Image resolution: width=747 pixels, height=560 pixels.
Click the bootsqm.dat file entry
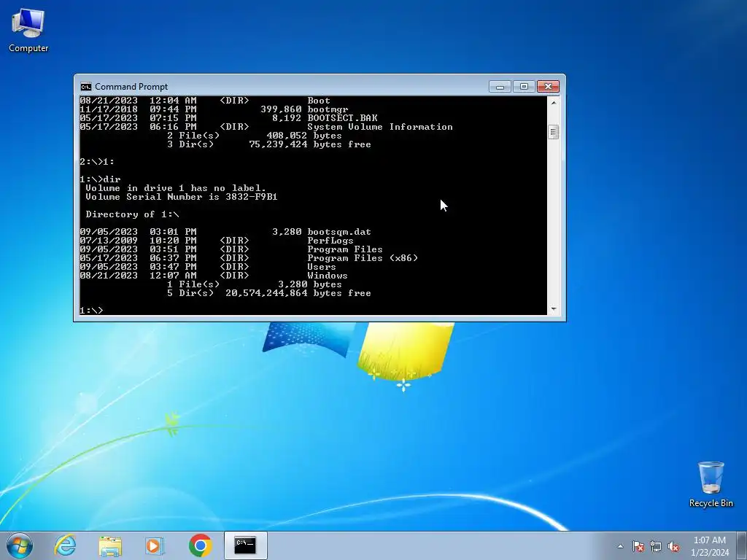pyautogui.click(x=338, y=232)
